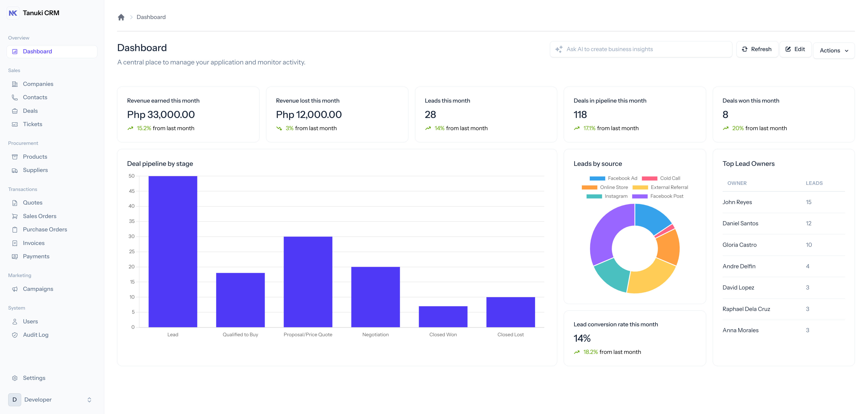Click the Tickets icon in sidebar

15,124
